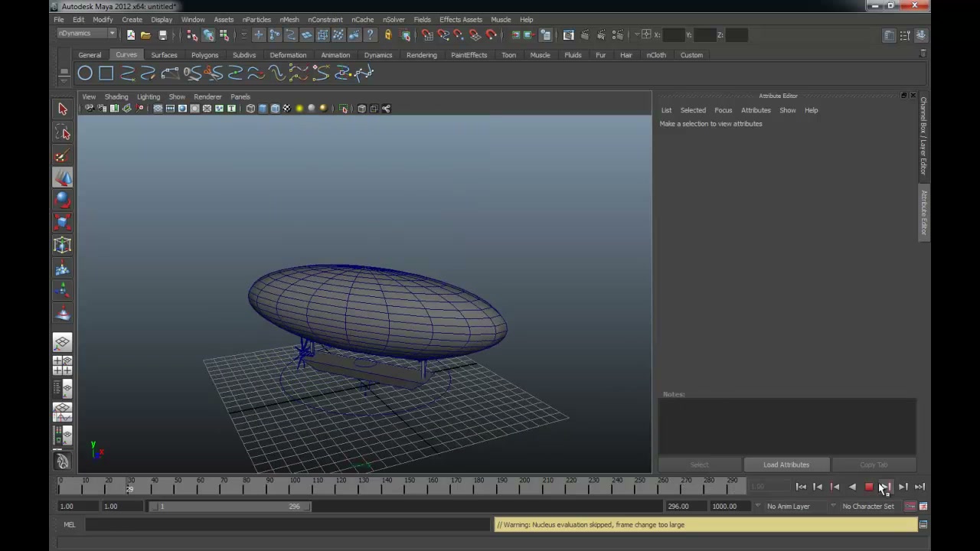Toggle wireframe on shaded in viewport toolbar
Screen dimensions: 980x551
[x=275, y=109]
